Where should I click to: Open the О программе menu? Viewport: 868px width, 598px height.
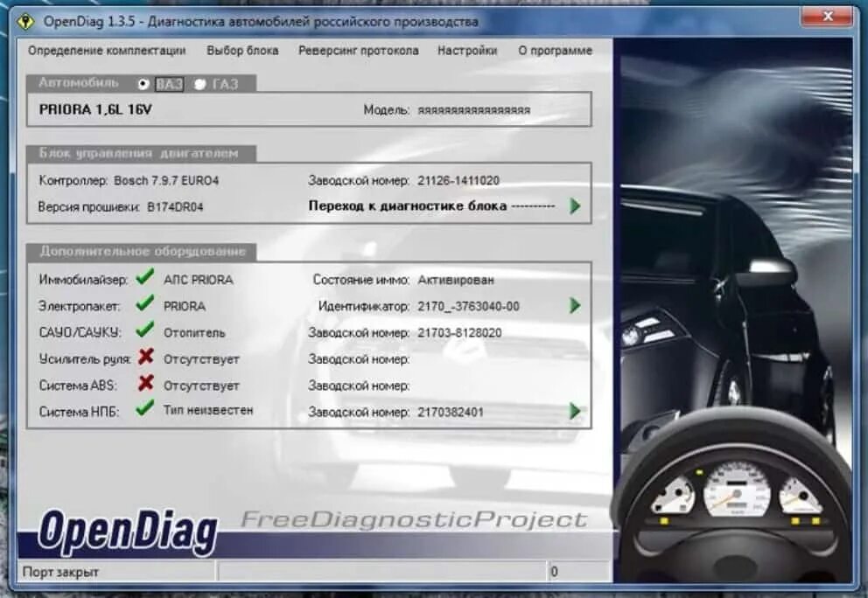(x=556, y=51)
